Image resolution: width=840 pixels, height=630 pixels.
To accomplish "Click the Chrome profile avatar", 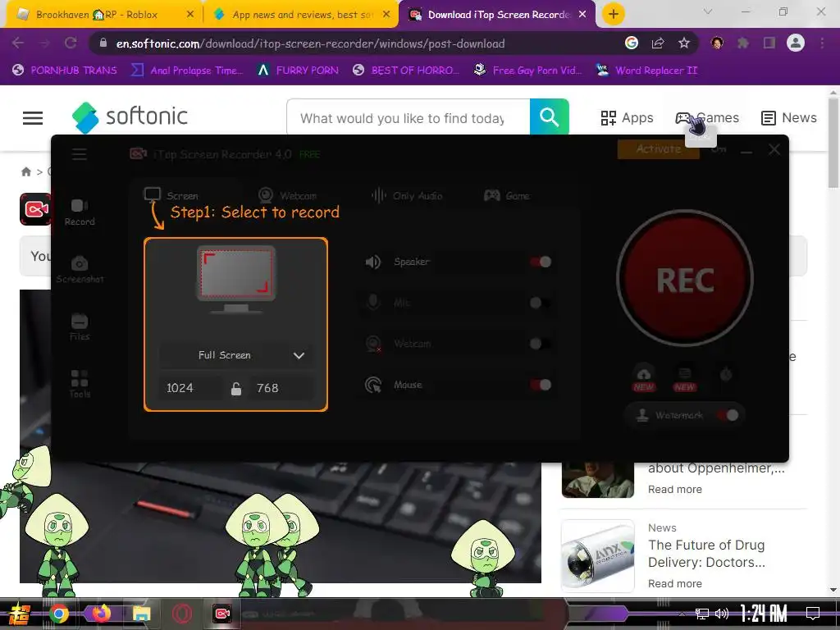I will tap(796, 43).
